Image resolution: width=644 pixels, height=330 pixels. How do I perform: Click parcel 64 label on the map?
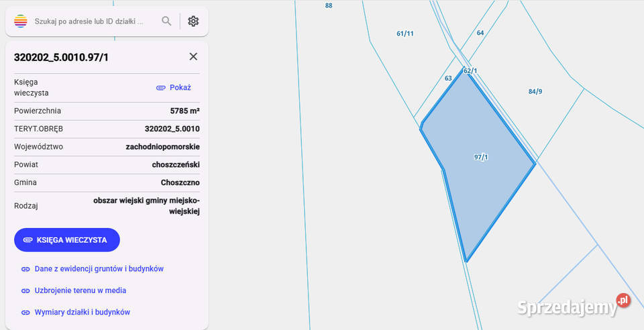[480, 33]
